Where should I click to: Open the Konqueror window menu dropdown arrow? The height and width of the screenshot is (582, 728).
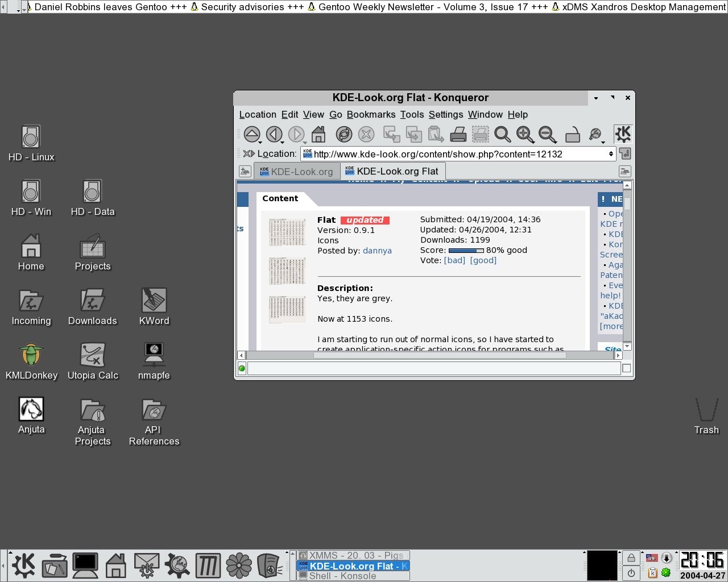(x=595, y=98)
